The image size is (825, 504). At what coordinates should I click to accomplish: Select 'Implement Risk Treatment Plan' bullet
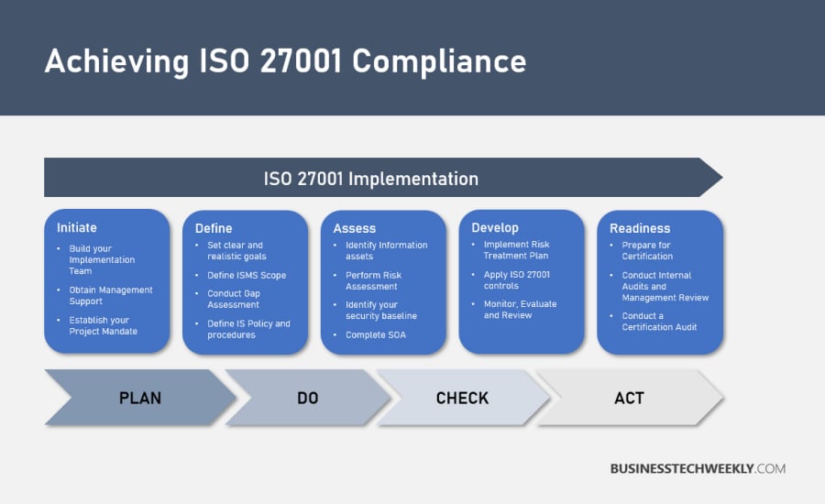tap(517, 250)
